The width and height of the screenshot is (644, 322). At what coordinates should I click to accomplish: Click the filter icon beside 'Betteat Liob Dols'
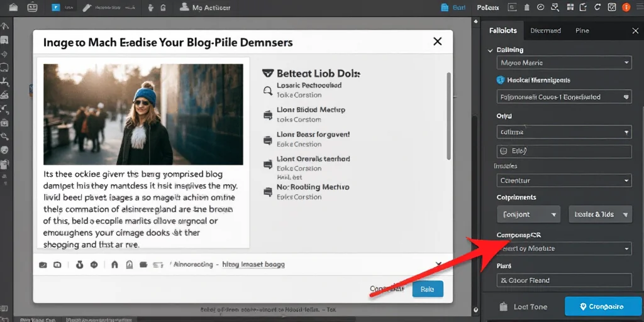(267, 74)
